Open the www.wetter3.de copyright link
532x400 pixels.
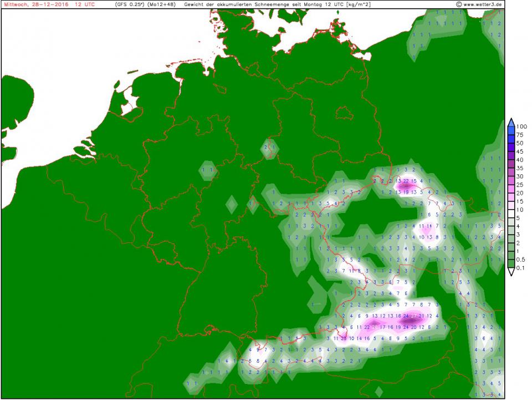tap(481, 4)
